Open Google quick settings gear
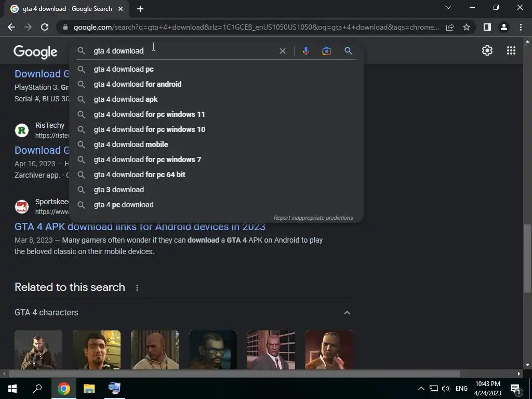Screen dimensions: 532x399 (x=487, y=50)
